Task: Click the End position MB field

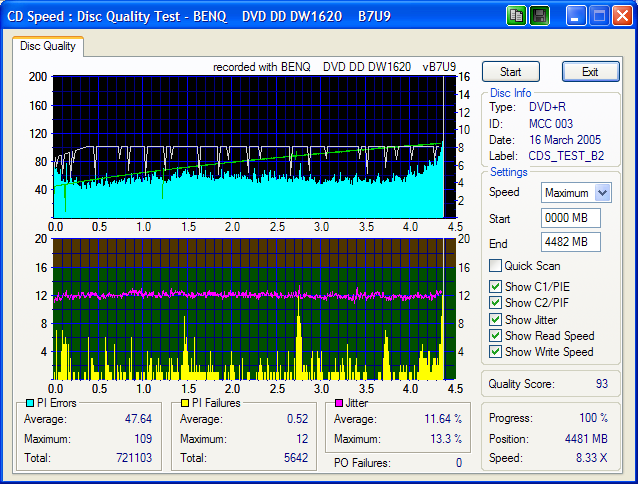Action: click(x=569, y=242)
